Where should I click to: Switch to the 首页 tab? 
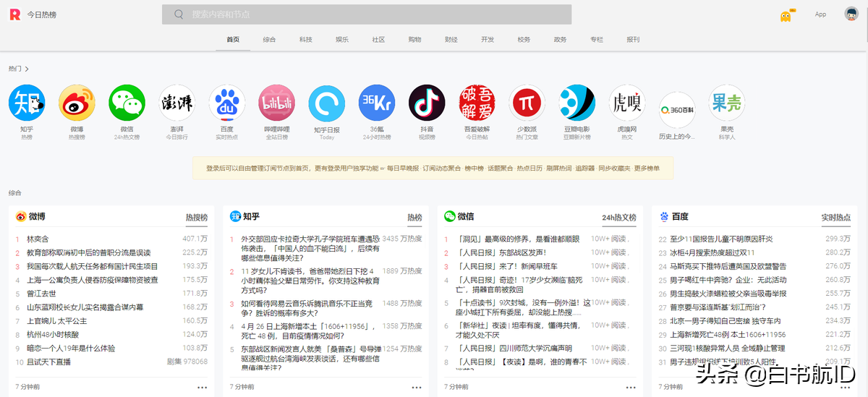click(233, 40)
